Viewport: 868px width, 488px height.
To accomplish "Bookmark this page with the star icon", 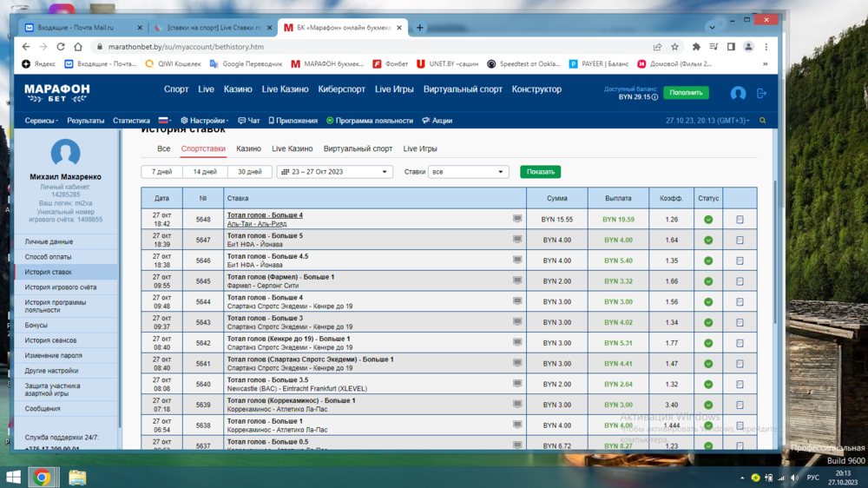I will coord(674,47).
